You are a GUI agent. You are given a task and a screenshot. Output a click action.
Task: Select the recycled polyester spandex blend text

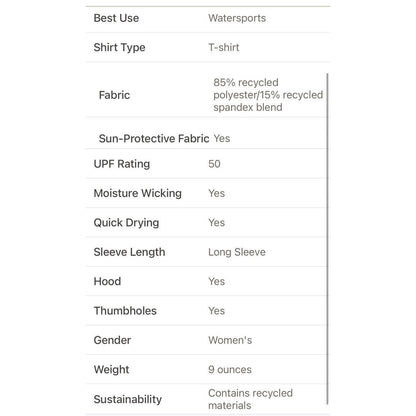tap(268, 95)
